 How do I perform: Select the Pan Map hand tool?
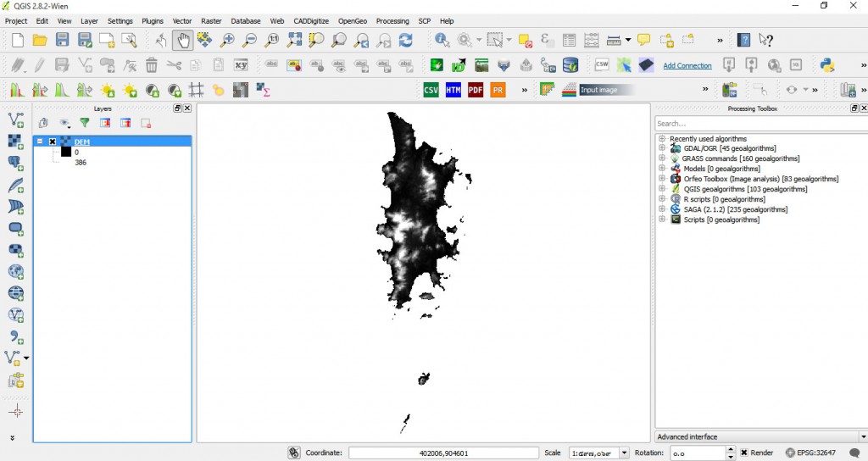pyautogui.click(x=183, y=40)
